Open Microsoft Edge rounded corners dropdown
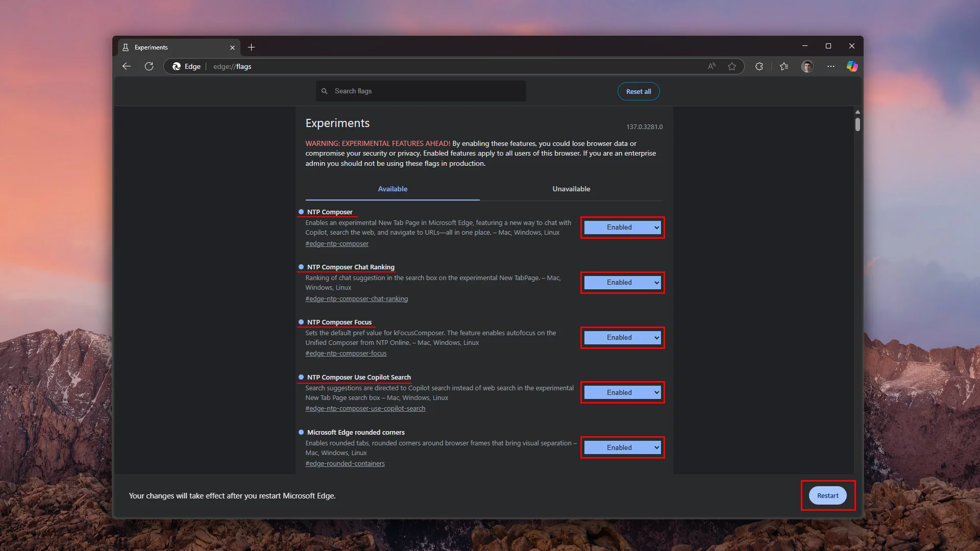 point(622,448)
